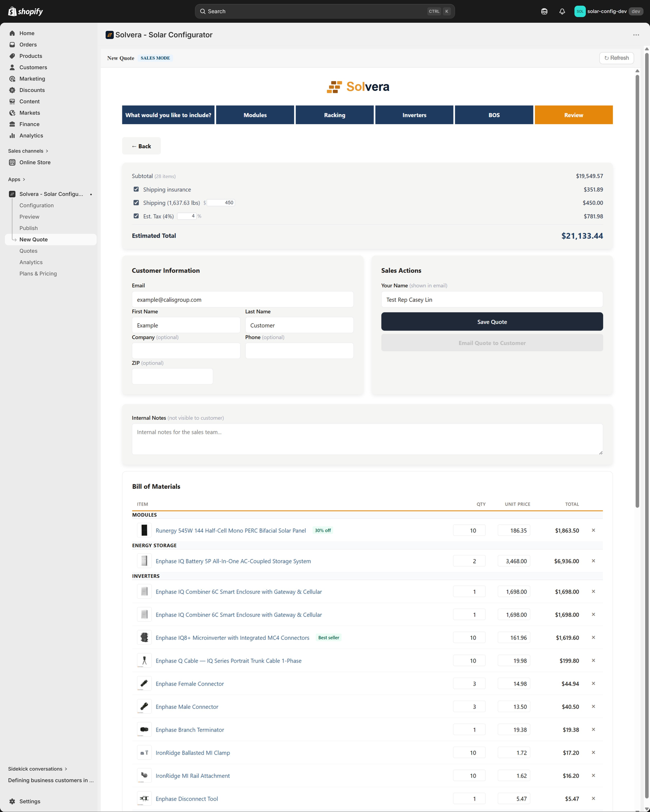Switch to the Inverters tab
The image size is (650, 812).
coord(414,115)
